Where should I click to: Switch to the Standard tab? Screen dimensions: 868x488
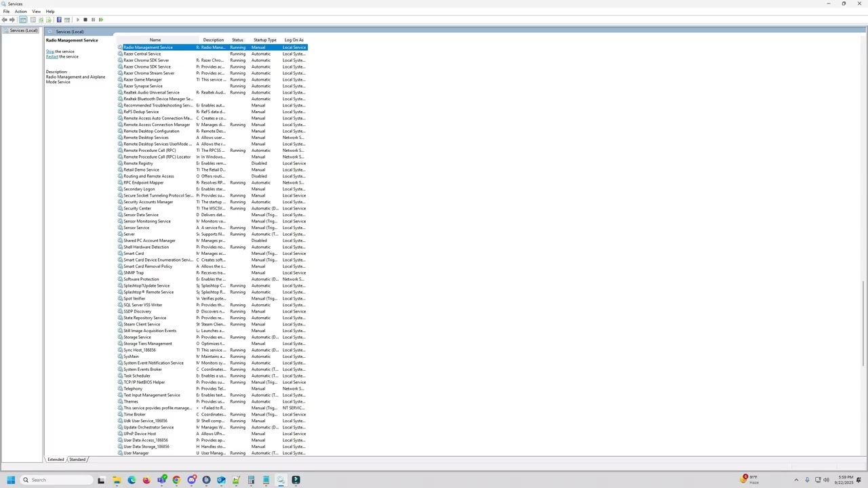[77, 460]
